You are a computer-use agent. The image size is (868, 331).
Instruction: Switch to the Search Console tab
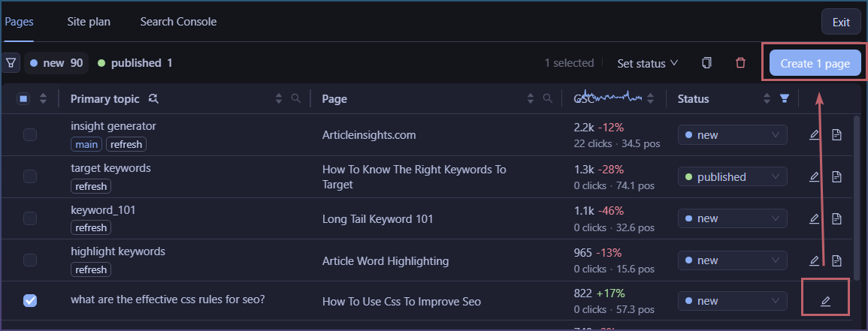178,22
